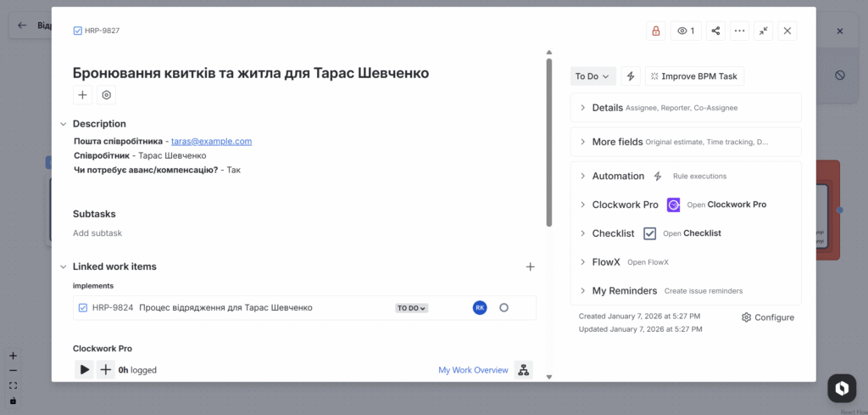Click the Improve BPM Task button

[x=694, y=76]
